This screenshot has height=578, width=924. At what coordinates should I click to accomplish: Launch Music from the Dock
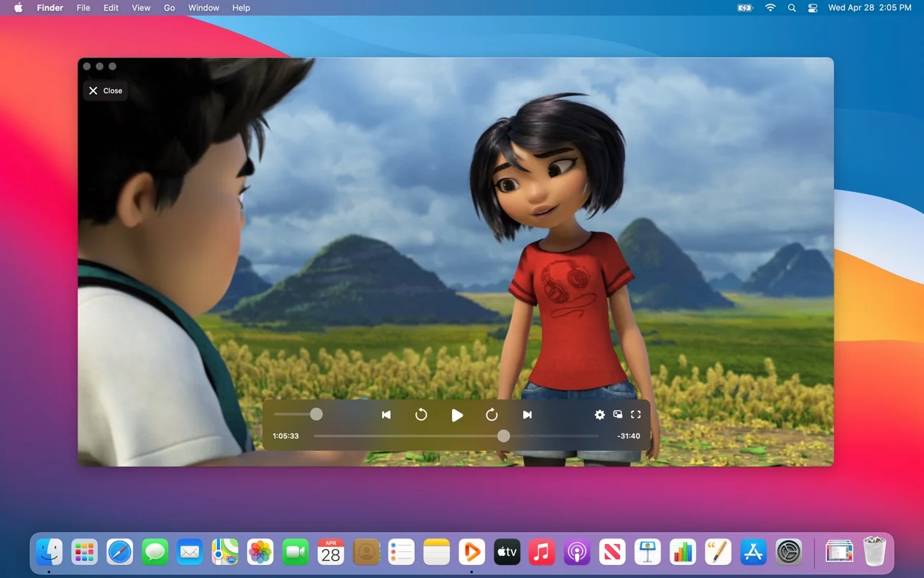point(541,552)
